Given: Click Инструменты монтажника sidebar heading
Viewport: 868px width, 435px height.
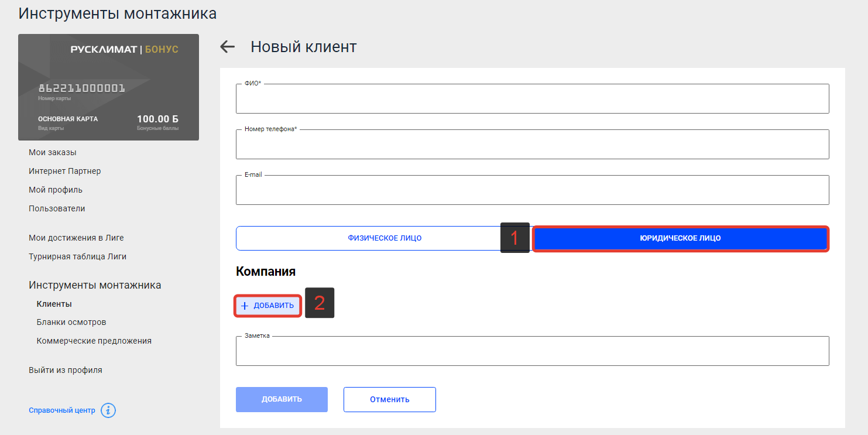Looking at the screenshot, I should pos(95,285).
